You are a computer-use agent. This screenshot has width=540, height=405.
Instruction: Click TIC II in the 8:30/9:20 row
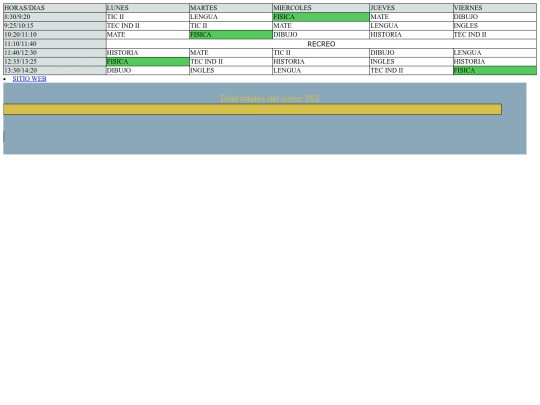tap(148, 17)
